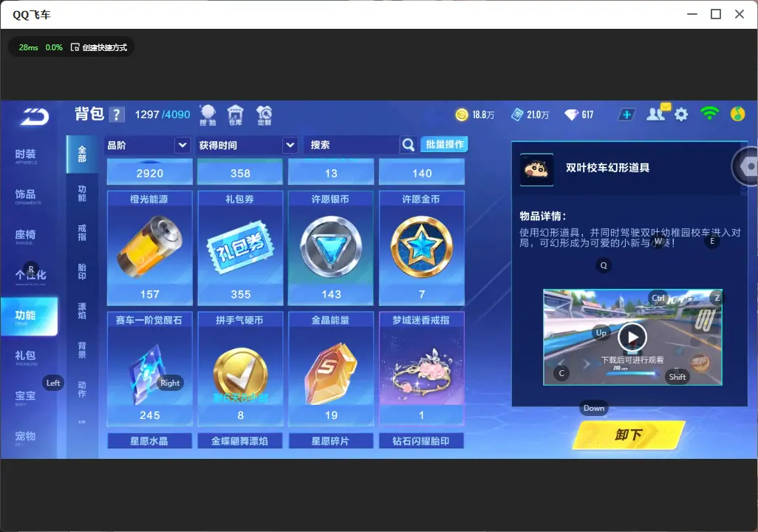Viewport: 758px width, 532px height.
Task: Select the 梦域迷香戒指 ring item
Action: [422, 369]
